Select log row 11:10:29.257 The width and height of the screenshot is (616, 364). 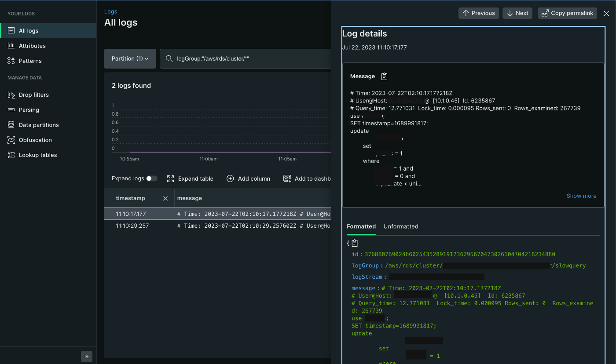(217, 226)
